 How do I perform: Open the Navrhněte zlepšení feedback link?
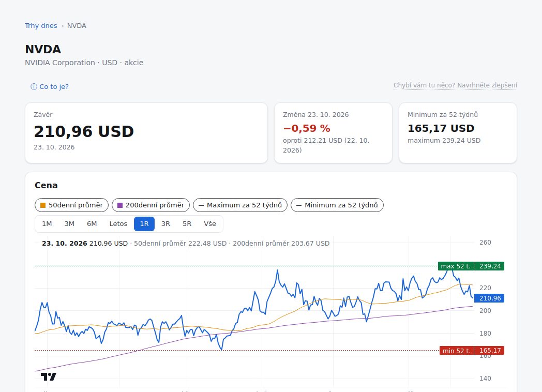455,85
